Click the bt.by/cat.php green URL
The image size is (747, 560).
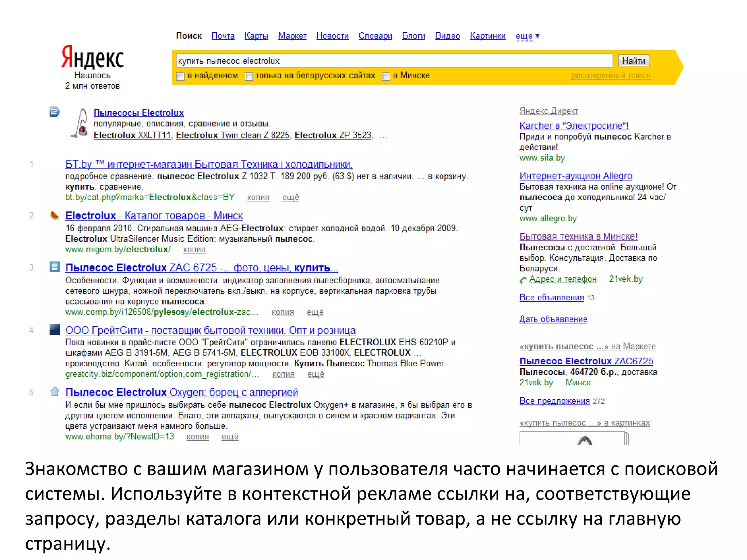tap(150, 197)
